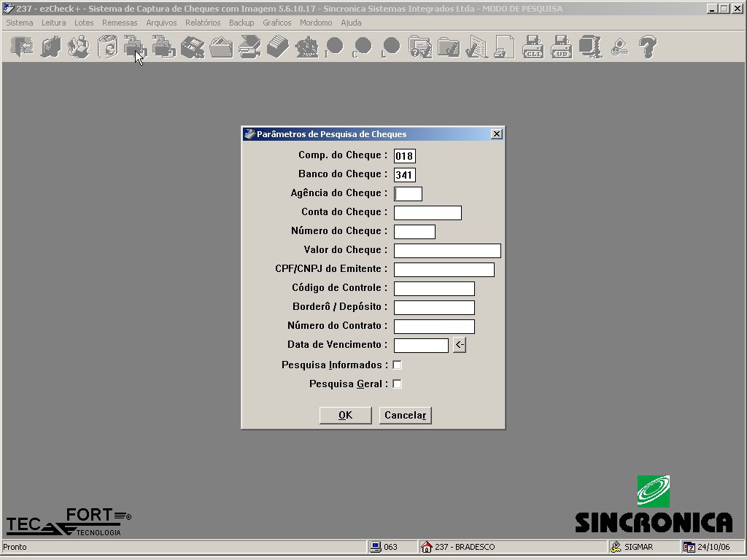Click the keys icon in toolbar
747x560 pixels.
pos(619,47)
